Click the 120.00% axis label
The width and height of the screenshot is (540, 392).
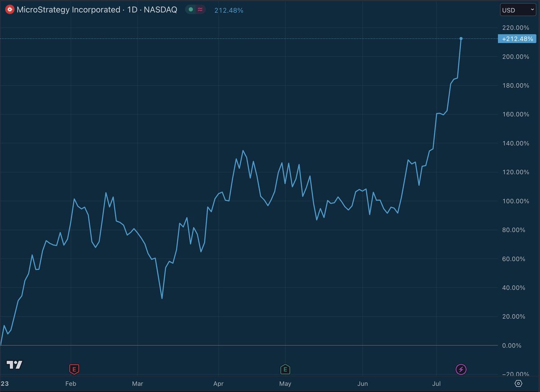[x=516, y=172]
